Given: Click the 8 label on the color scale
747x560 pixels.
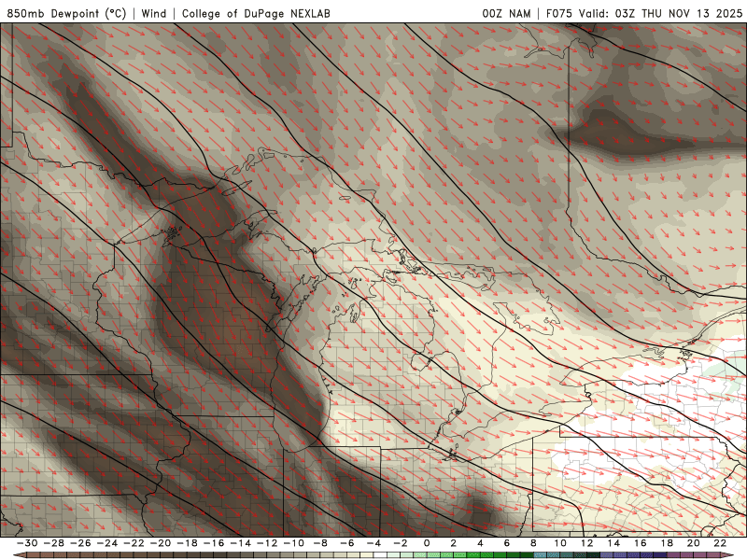Looking at the screenshot, I should tap(533, 543).
